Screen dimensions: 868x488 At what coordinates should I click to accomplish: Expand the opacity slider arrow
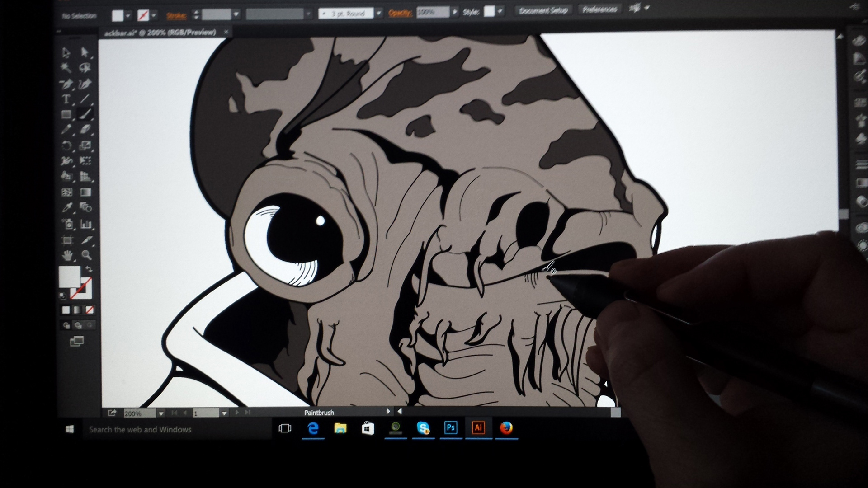455,12
